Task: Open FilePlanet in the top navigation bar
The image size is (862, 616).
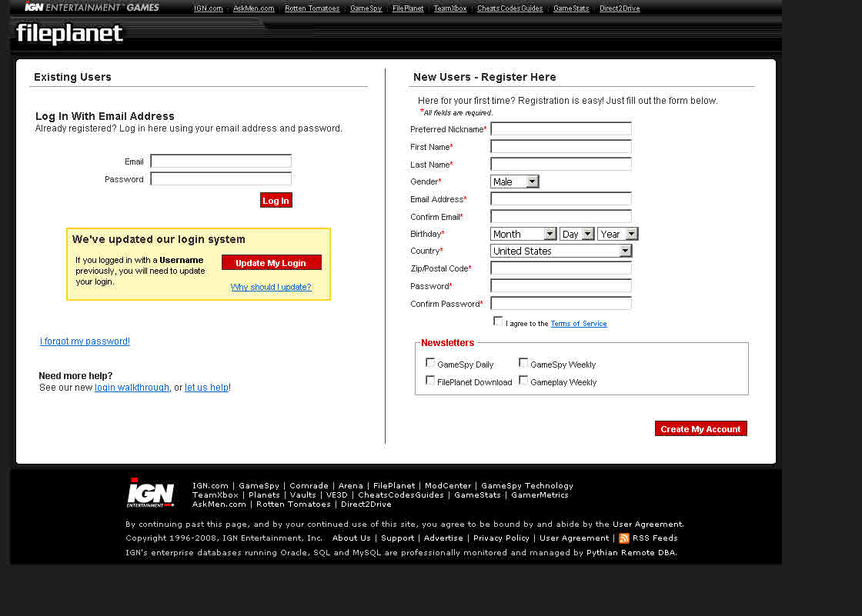Action: 408,8
